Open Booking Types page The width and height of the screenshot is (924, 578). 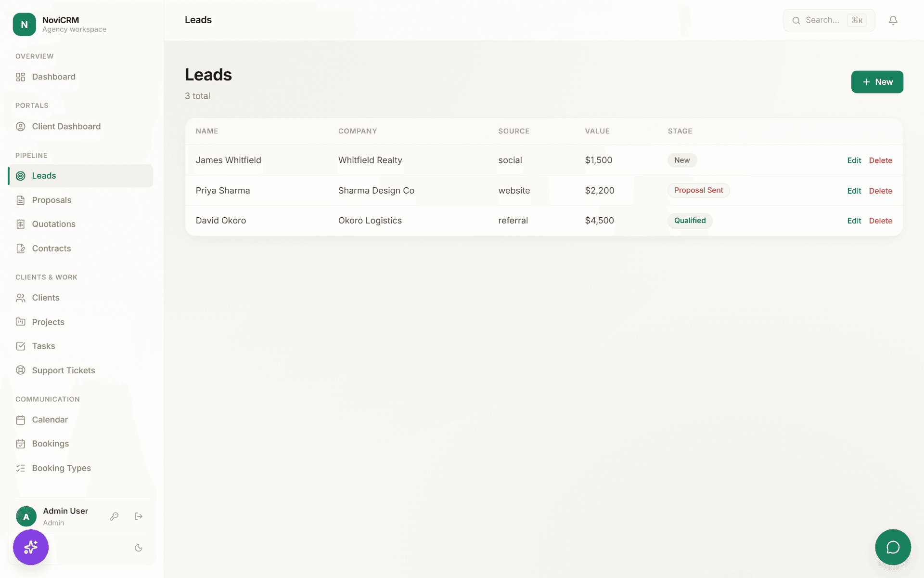pyautogui.click(x=80, y=468)
